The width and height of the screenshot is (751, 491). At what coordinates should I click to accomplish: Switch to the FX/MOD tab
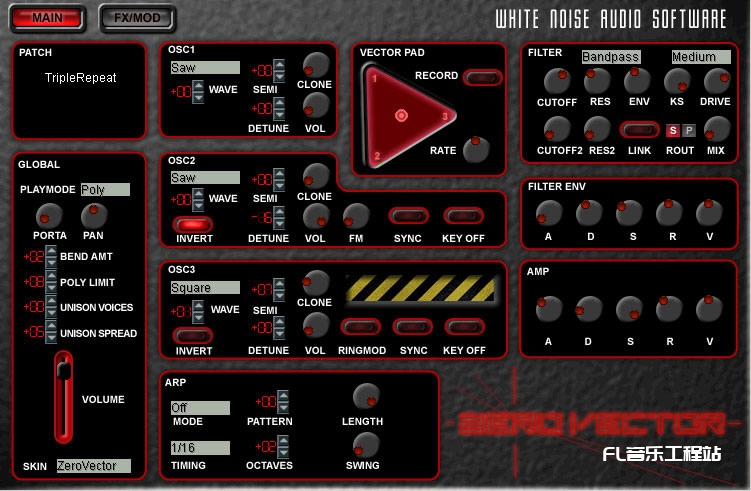coord(138,18)
